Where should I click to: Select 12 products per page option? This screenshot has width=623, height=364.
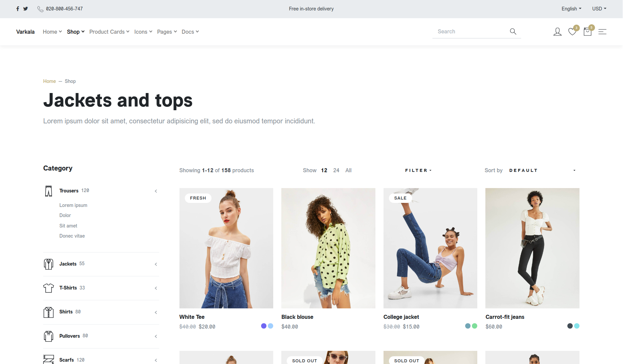[x=324, y=171]
